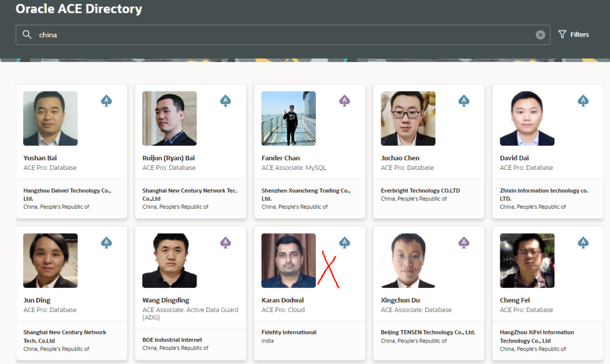Open Cheng Fei's profile photo

[x=527, y=261]
